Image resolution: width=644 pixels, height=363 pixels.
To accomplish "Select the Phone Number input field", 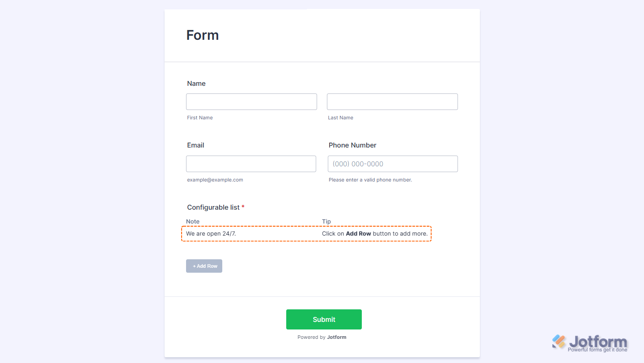I will point(393,164).
